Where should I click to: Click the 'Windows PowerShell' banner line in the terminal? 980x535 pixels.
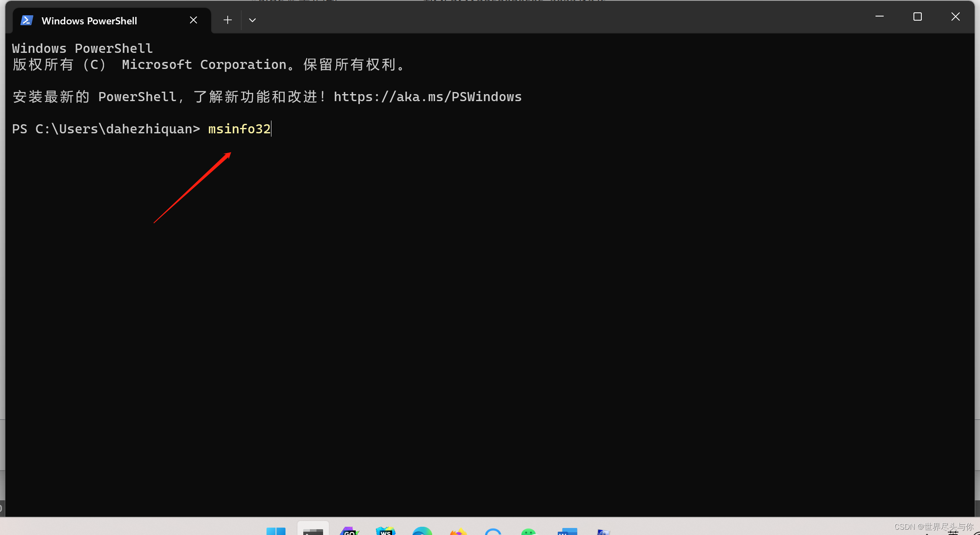tap(82, 48)
